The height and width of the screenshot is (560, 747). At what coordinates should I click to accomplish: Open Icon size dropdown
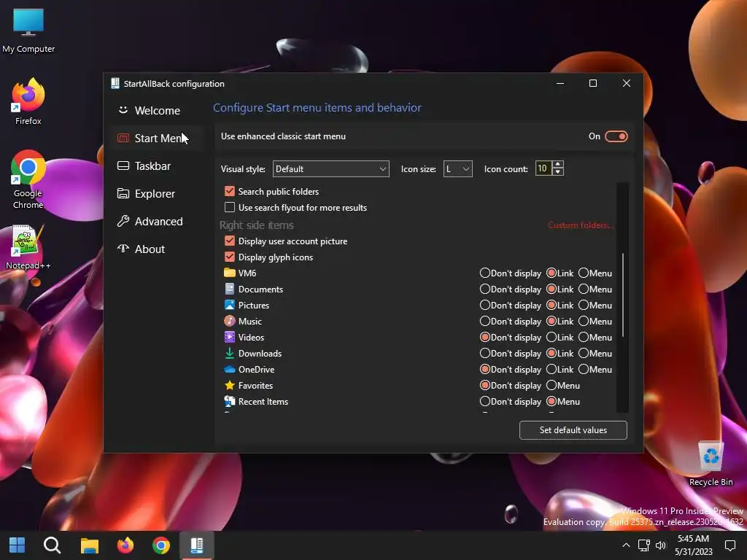(x=458, y=169)
